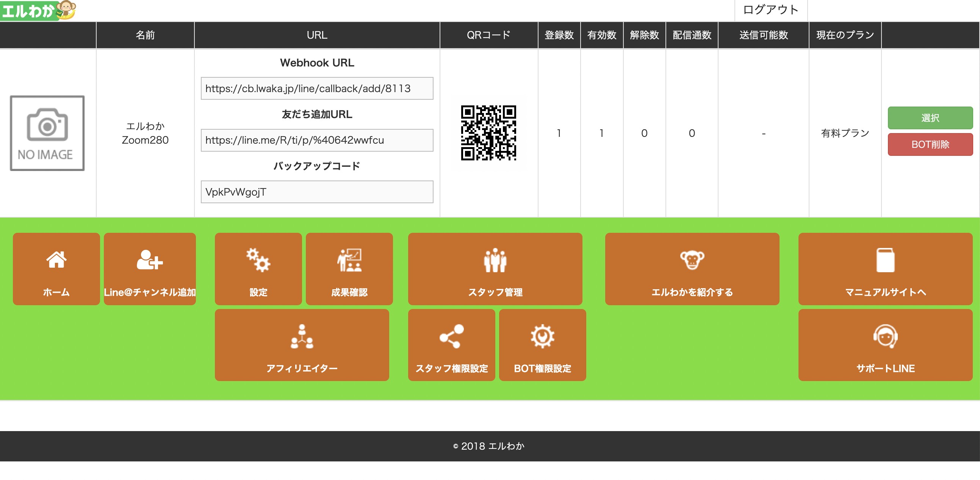The height and width of the screenshot is (480, 980).
Task: Click the URL column header
Action: click(x=317, y=35)
